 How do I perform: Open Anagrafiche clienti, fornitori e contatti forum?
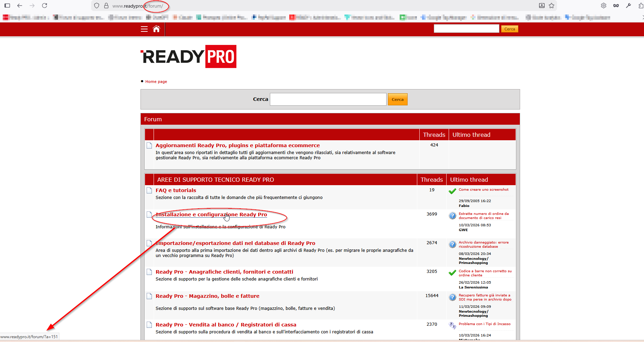click(x=224, y=272)
